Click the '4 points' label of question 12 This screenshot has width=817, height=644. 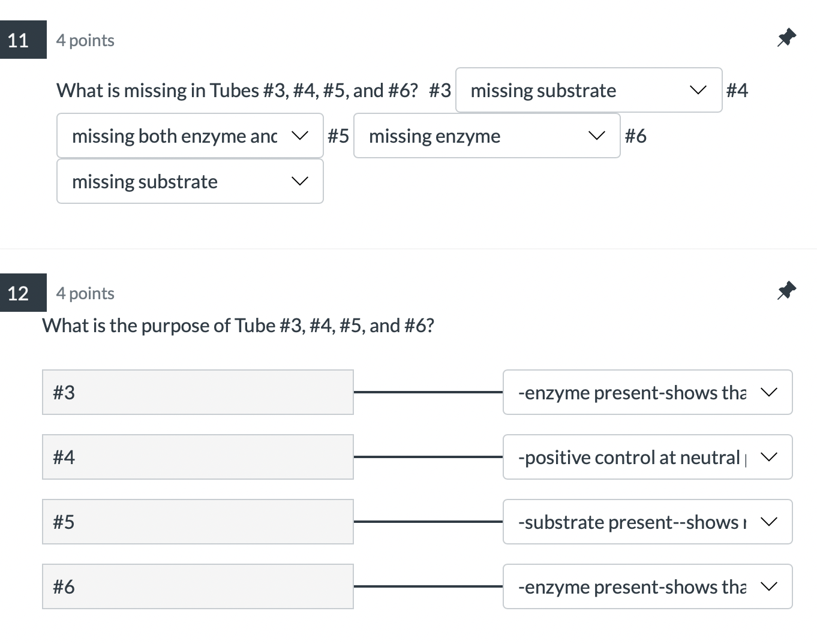pyautogui.click(x=85, y=293)
